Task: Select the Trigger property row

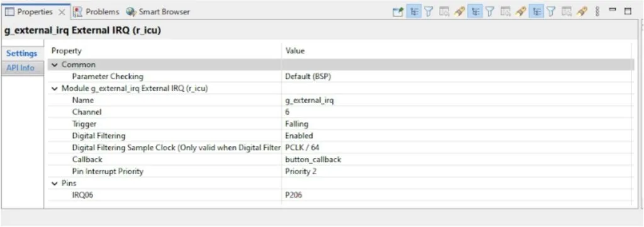Action: (340, 123)
